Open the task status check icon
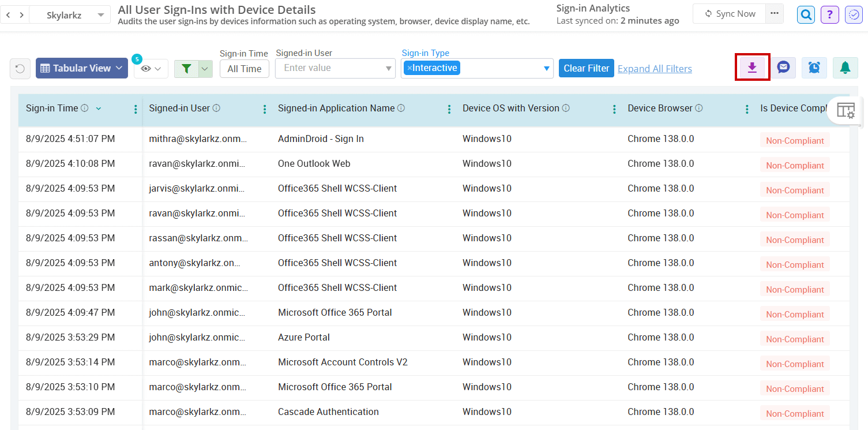The width and height of the screenshot is (868, 430). (853, 14)
